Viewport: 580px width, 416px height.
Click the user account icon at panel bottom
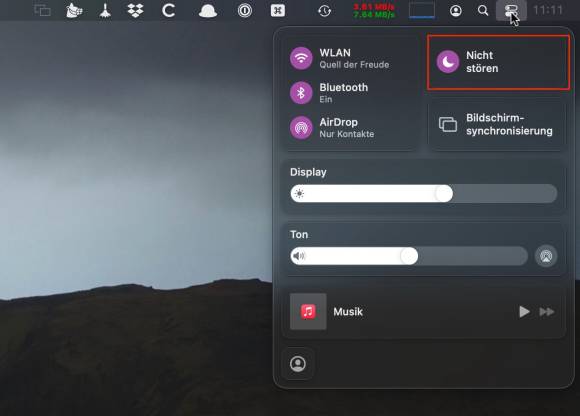[298, 364]
